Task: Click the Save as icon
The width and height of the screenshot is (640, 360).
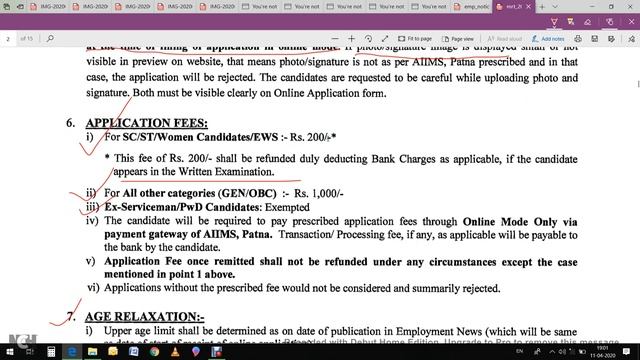Action: (x=611, y=39)
